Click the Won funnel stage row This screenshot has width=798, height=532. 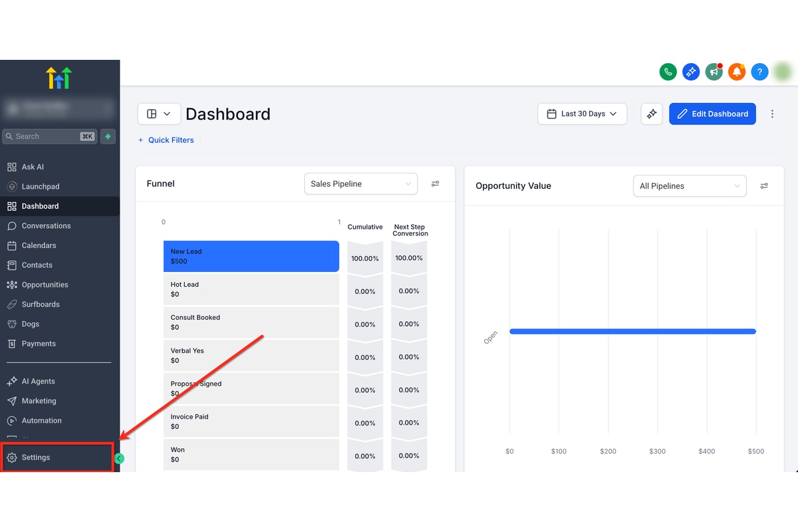(251, 455)
